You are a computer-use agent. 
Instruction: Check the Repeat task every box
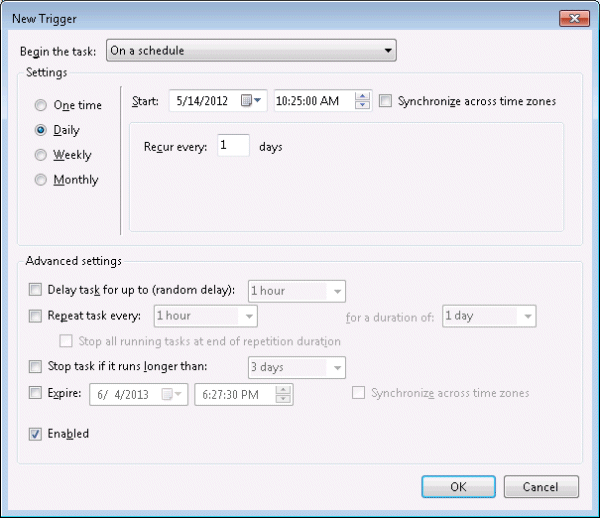(x=35, y=316)
